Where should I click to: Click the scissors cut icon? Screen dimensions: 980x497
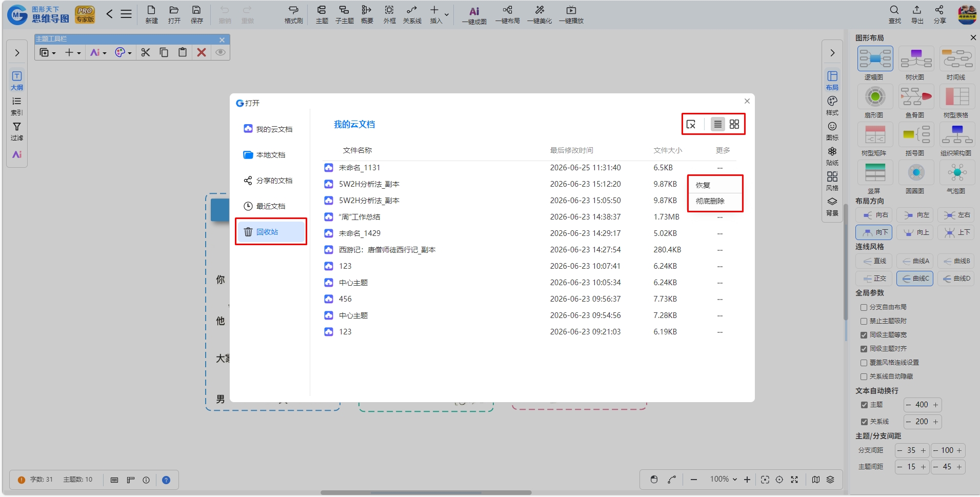pos(146,52)
